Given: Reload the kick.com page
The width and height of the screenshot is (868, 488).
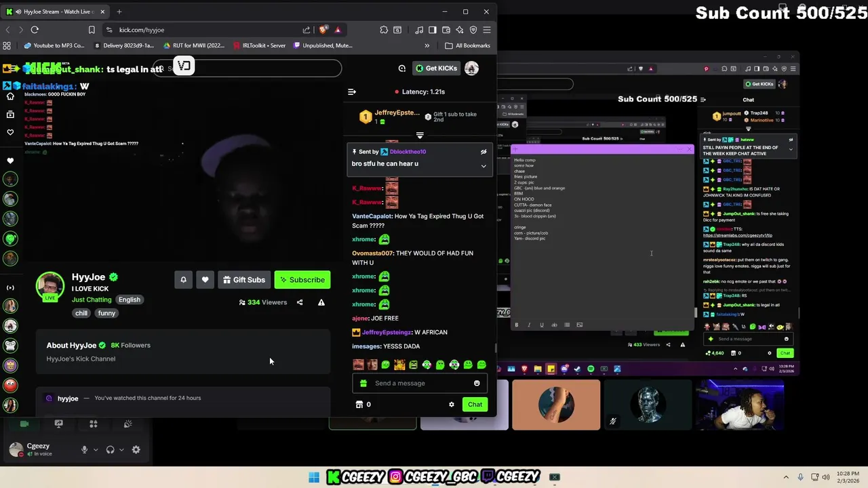Looking at the screenshot, I should [35, 30].
